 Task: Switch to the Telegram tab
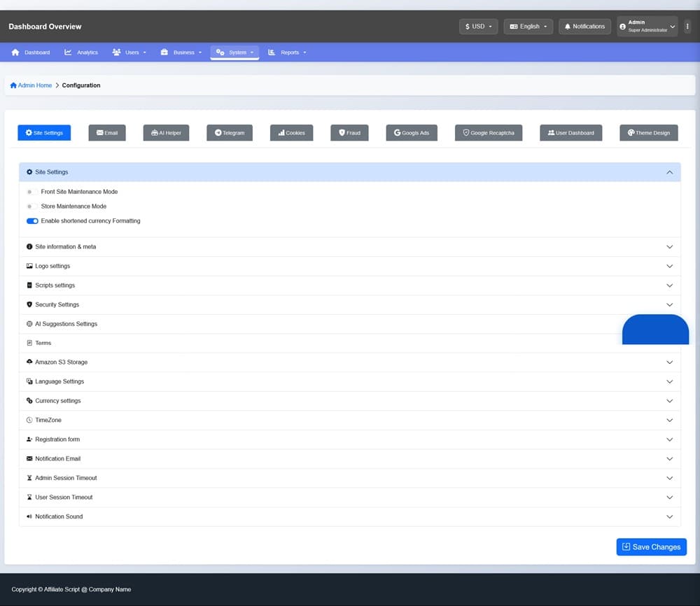point(230,133)
